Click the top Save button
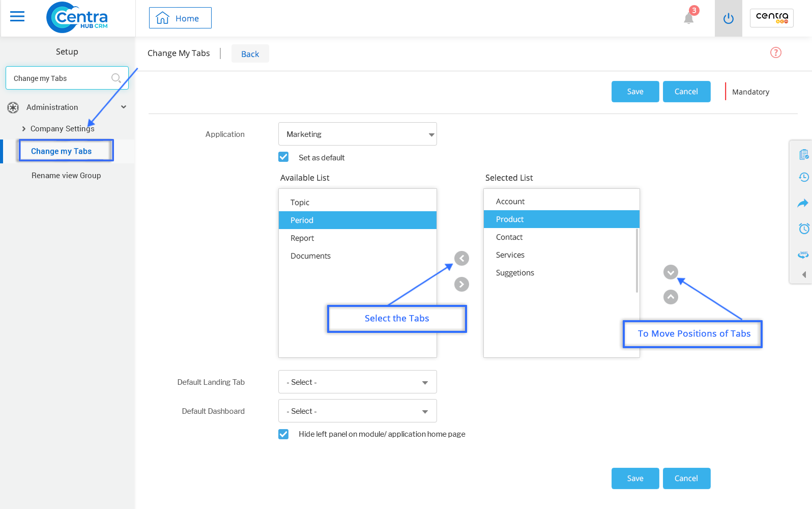The image size is (812, 509). point(635,92)
